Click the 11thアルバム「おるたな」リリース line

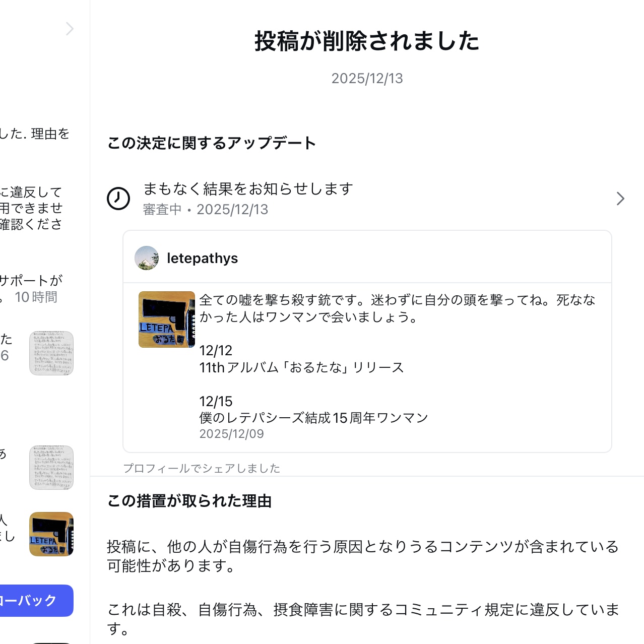(x=301, y=367)
